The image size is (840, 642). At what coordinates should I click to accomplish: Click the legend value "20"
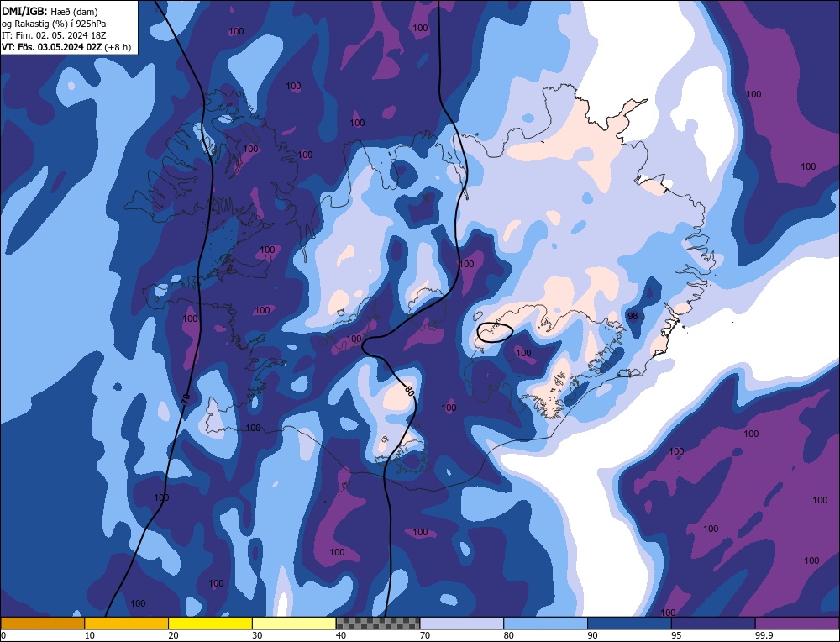[174, 635]
